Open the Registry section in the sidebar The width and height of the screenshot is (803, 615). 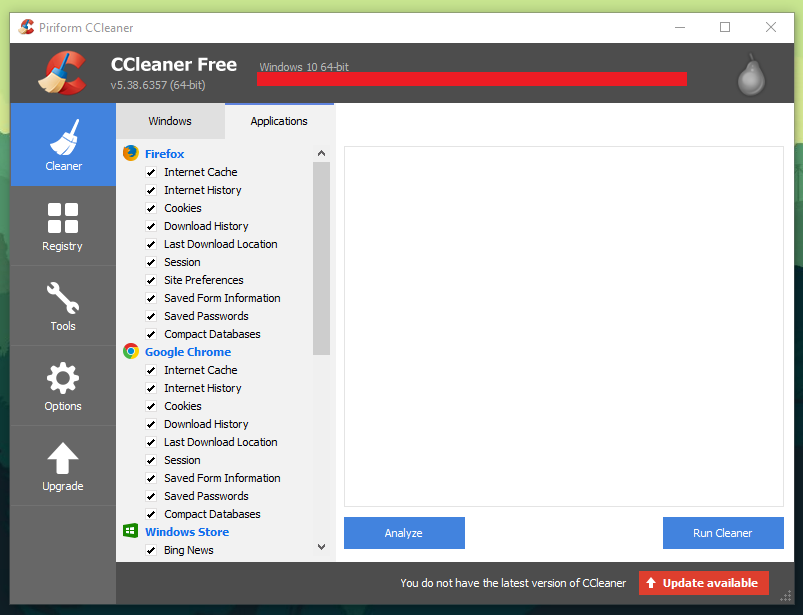coord(63,225)
